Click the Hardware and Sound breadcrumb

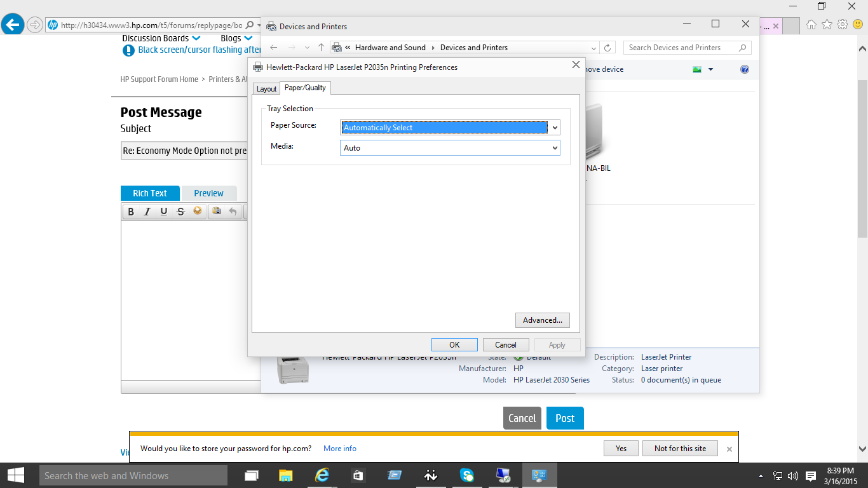[x=390, y=48]
